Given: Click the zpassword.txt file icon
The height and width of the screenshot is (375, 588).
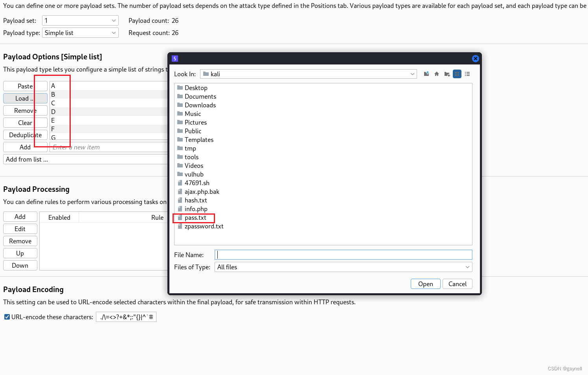Looking at the screenshot, I should 180,226.
